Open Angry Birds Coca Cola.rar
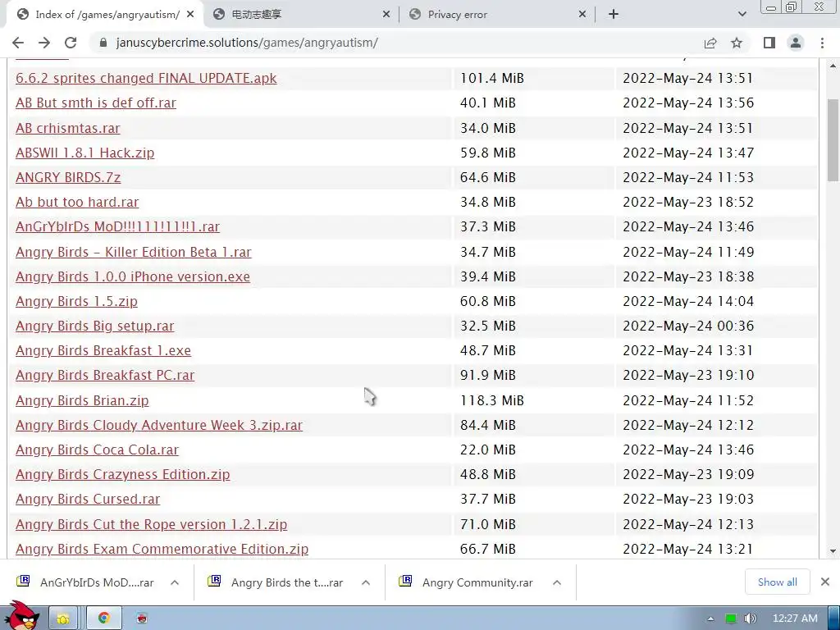 [97, 450]
